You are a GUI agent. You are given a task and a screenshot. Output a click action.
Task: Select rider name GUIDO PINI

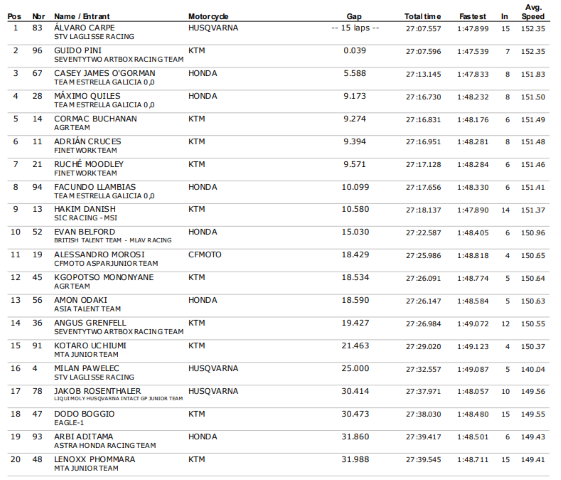(x=78, y=50)
